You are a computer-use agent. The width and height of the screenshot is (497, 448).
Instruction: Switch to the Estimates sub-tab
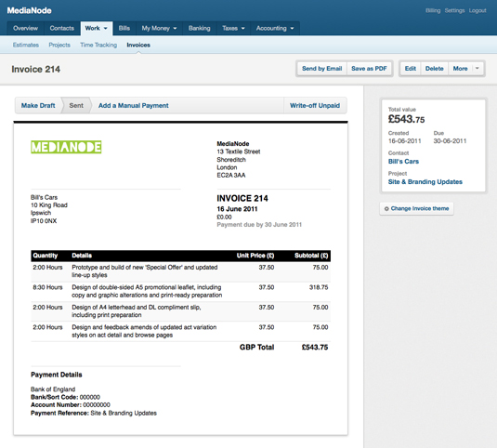(26, 45)
